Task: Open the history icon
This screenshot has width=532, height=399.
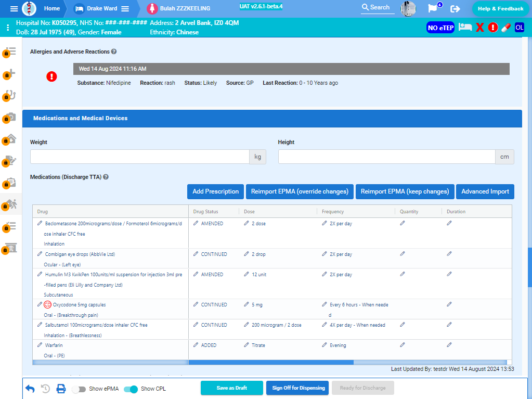Action: [x=45, y=389]
